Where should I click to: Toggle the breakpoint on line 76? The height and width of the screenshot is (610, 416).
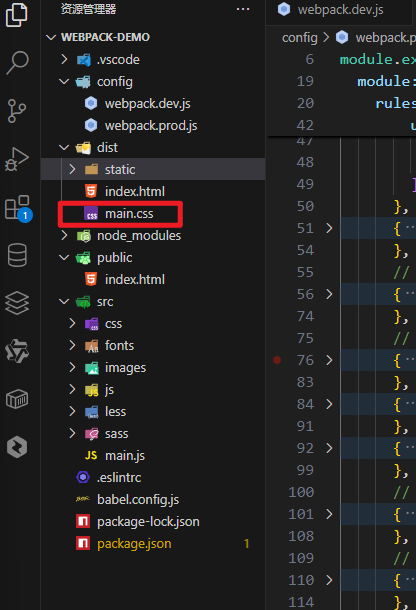click(277, 360)
